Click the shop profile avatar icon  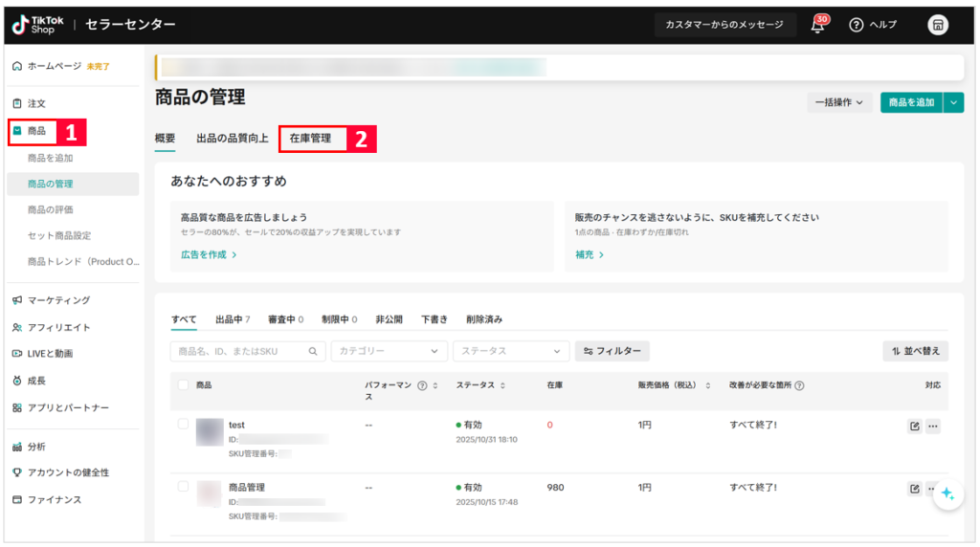click(x=938, y=25)
